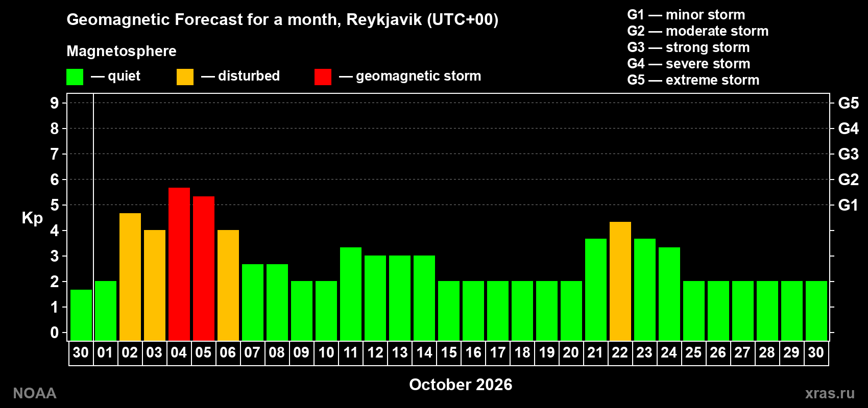Screen dimensions: 868x408
Task: Select the green bar above date 21
Action: (x=596, y=290)
